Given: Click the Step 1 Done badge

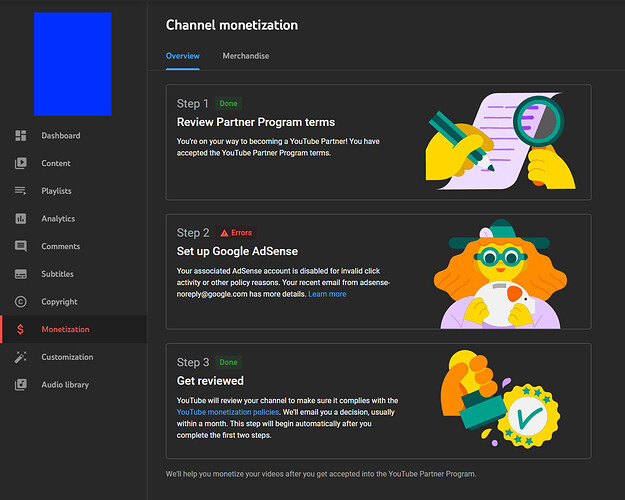Looking at the screenshot, I should pyautogui.click(x=228, y=104).
